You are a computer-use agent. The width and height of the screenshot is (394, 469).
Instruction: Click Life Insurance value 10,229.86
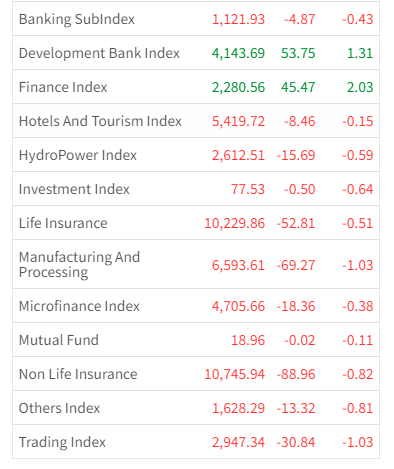pos(235,223)
